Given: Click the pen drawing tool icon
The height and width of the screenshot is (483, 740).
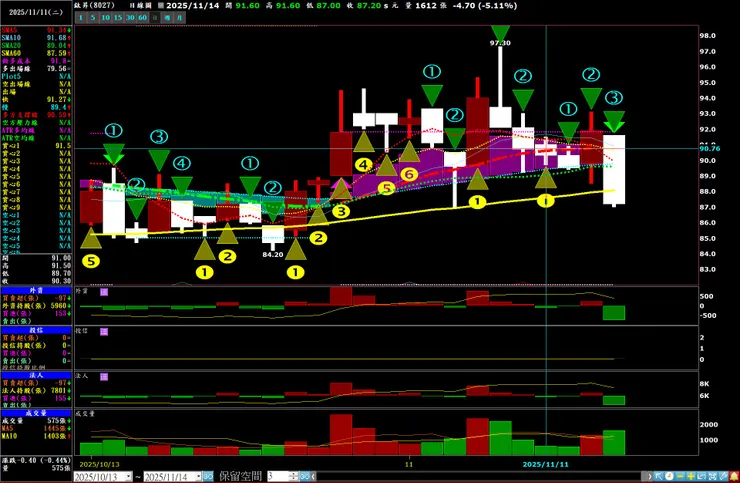Looking at the screenshot, I should point(723,476).
